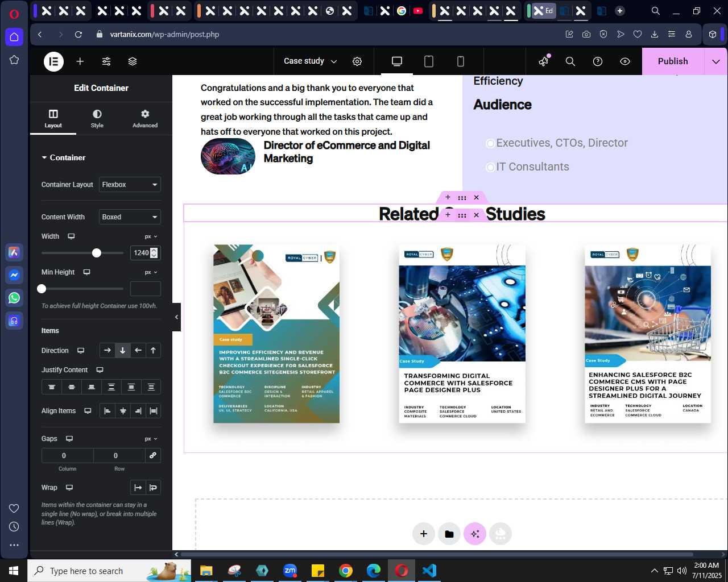Open Site Settings sliders icon
The image size is (728, 582).
[106, 61]
